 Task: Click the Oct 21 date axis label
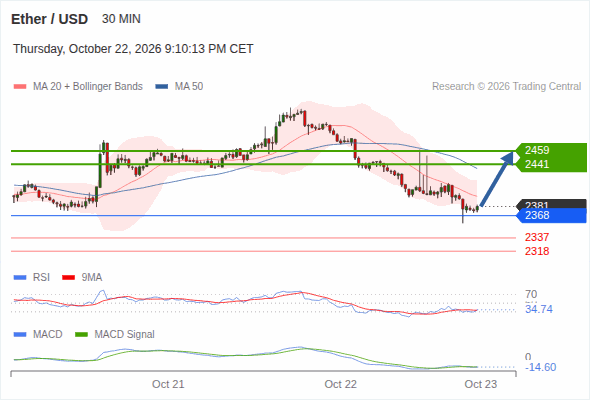(168, 384)
